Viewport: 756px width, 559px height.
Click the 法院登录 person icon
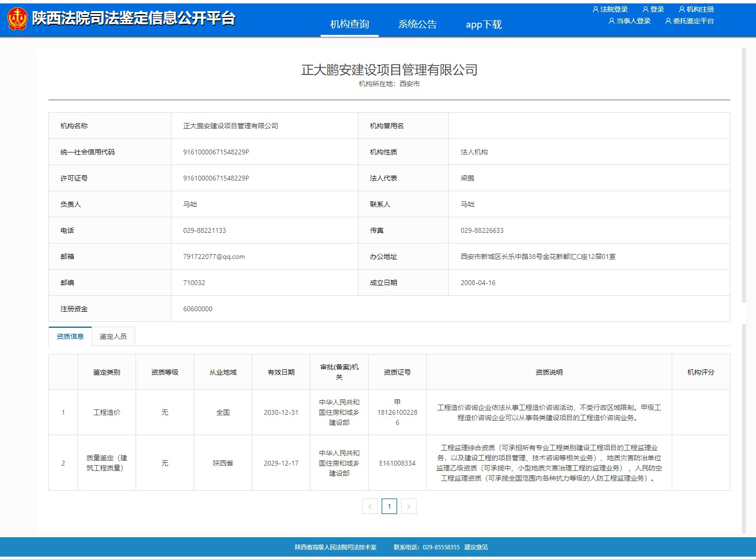(595, 8)
